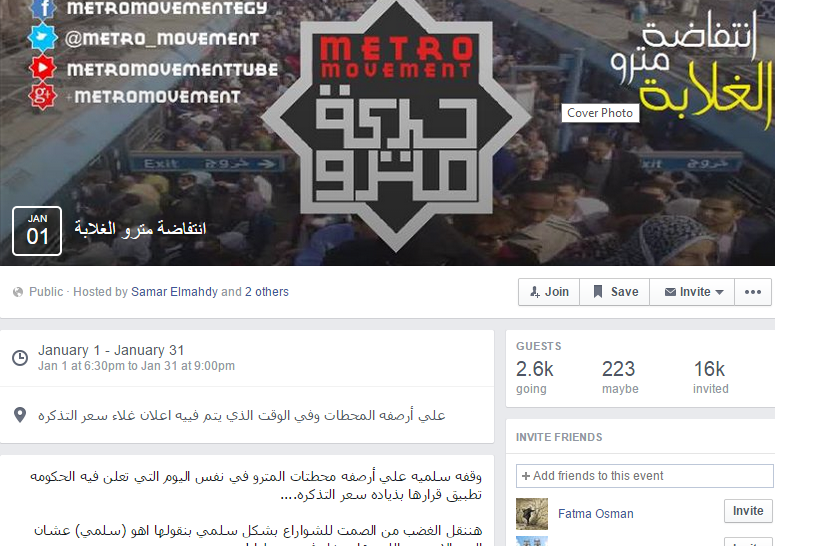Click the Add friends to this event field

[645, 476]
